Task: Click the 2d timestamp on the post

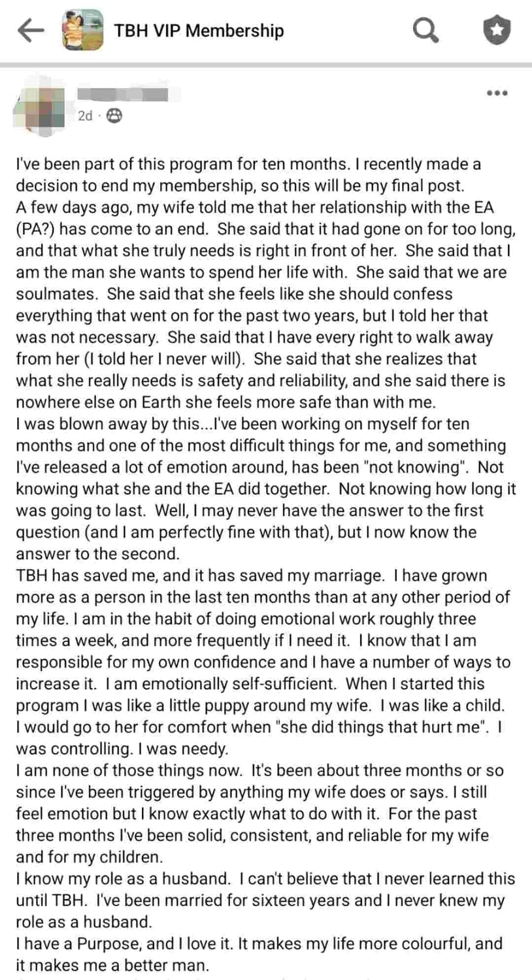Action: point(84,116)
